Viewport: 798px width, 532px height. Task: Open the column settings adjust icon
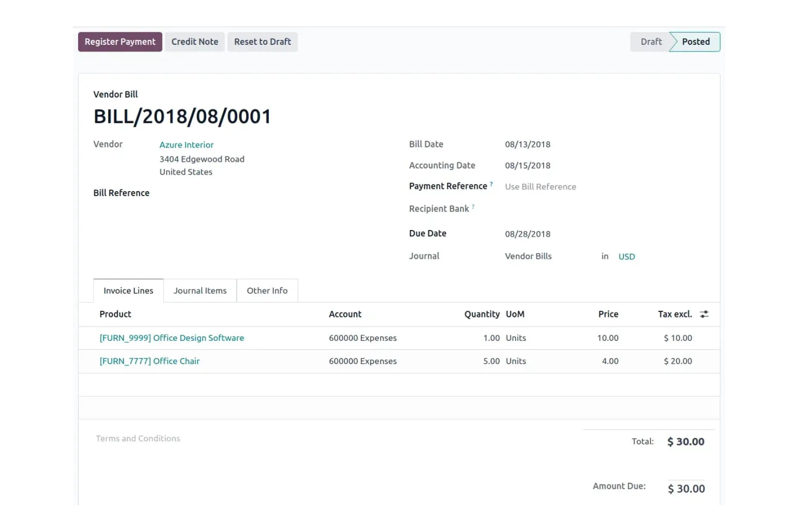pyautogui.click(x=704, y=314)
